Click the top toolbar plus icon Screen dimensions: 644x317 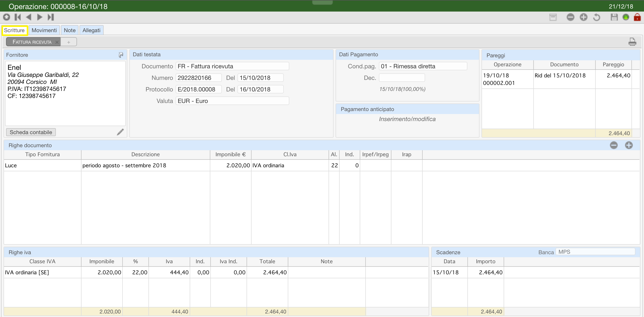coord(583,17)
